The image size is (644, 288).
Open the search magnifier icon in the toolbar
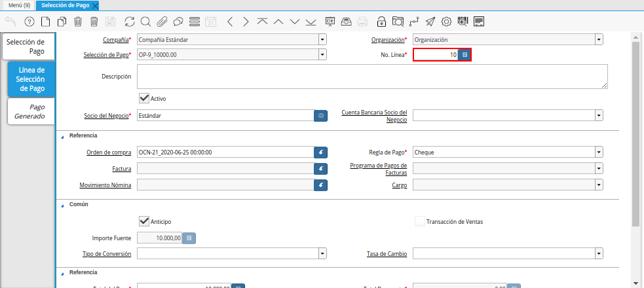tap(145, 22)
